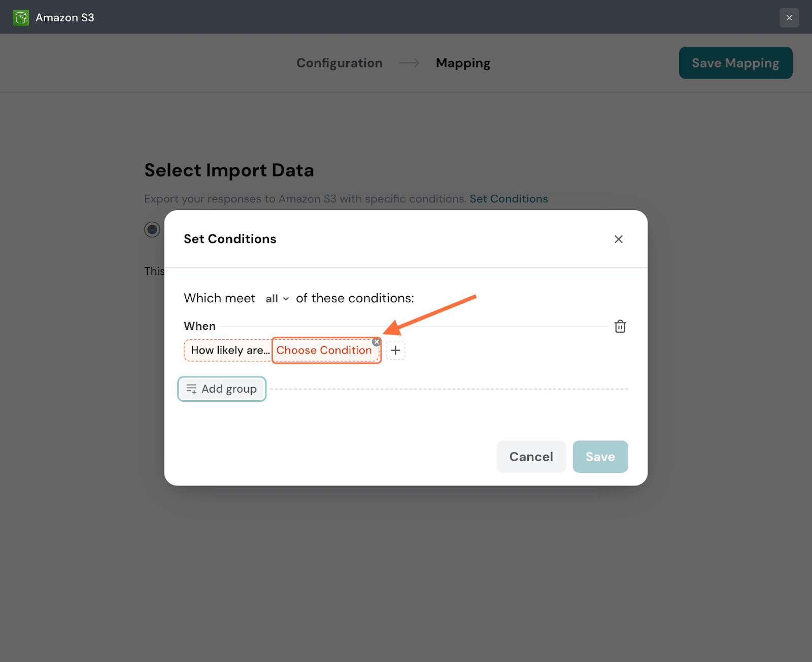812x662 pixels.
Task: Open the Set Conditions link
Action: coord(509,199)
